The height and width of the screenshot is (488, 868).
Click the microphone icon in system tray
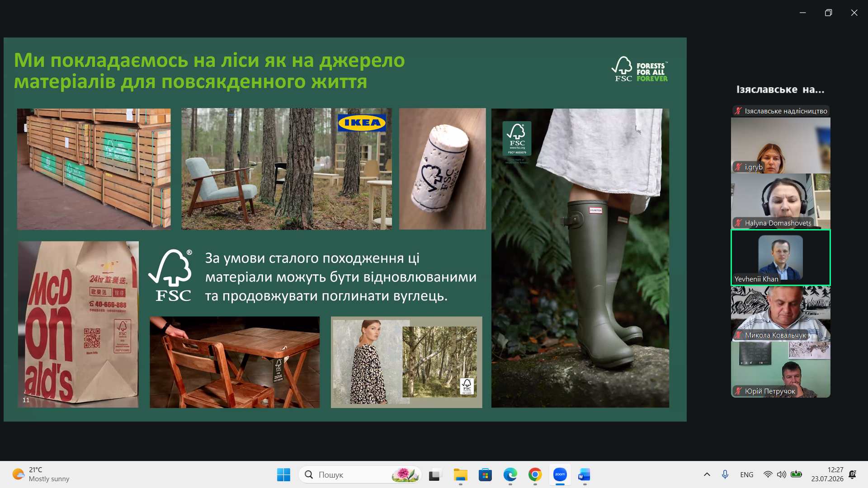[725, 474]
